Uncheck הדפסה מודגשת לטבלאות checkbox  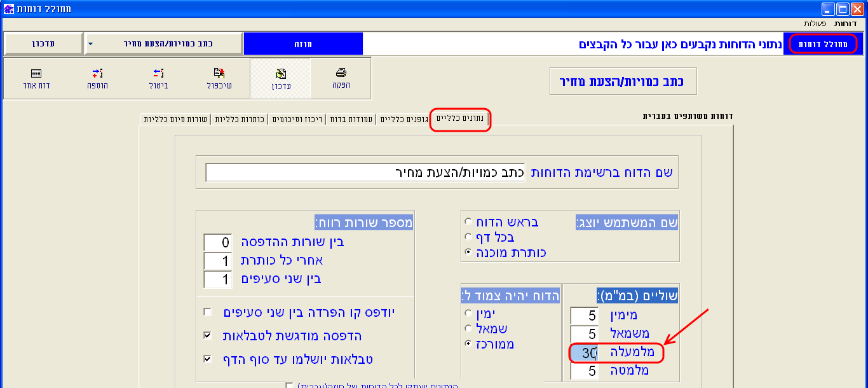(207, 335)
